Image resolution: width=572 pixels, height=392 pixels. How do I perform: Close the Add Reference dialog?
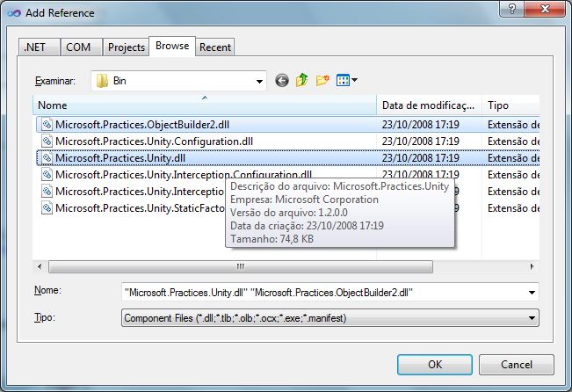coord(545,9)
